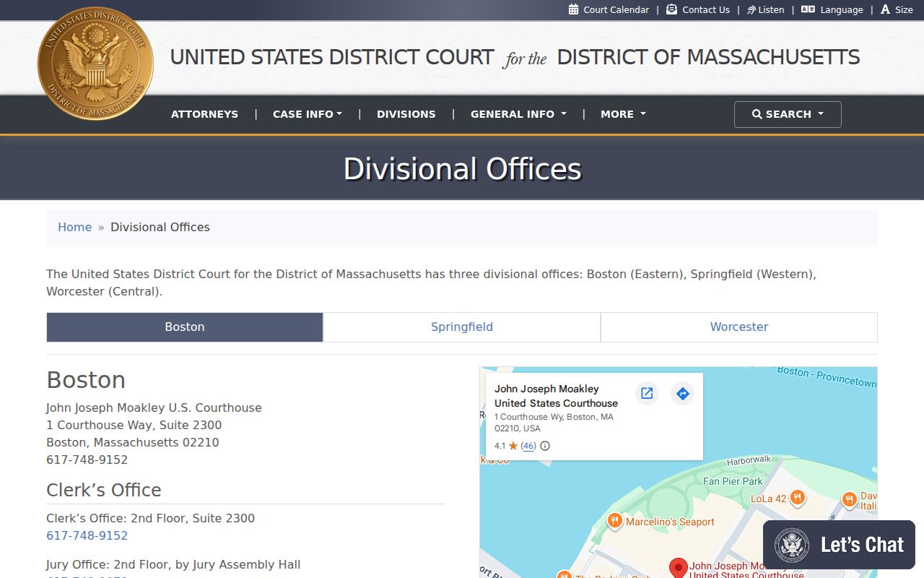
Task: Click the Language link text
Action: coord(842,10)
